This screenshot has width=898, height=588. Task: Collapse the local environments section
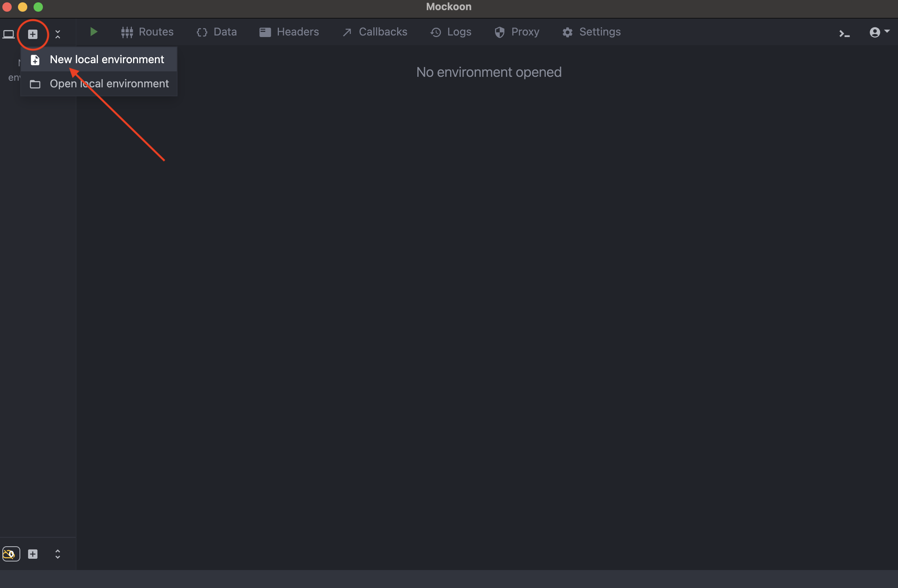[58, 34]
